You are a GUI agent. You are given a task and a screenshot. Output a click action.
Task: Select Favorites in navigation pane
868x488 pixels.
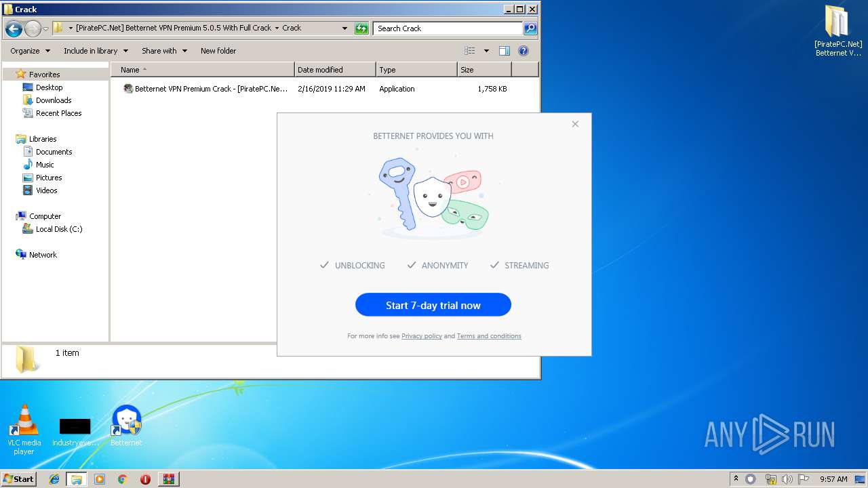(44, 75)
